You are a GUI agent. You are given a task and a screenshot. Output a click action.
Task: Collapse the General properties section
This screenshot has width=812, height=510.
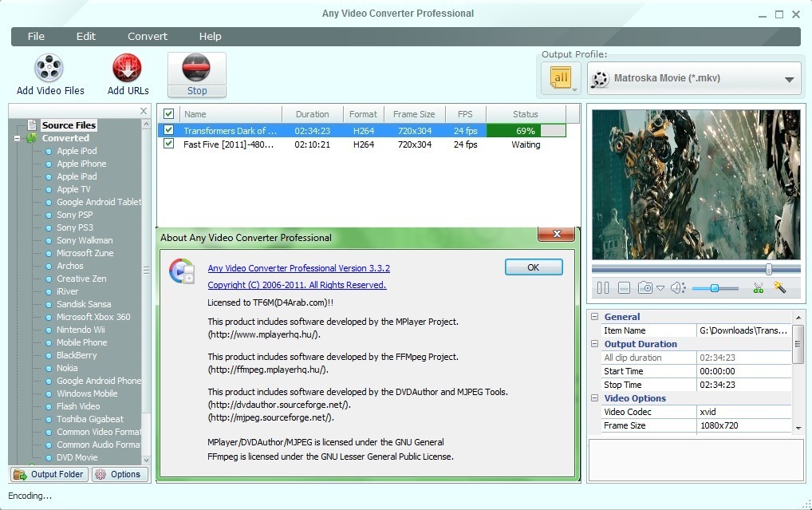click(594, 316)
